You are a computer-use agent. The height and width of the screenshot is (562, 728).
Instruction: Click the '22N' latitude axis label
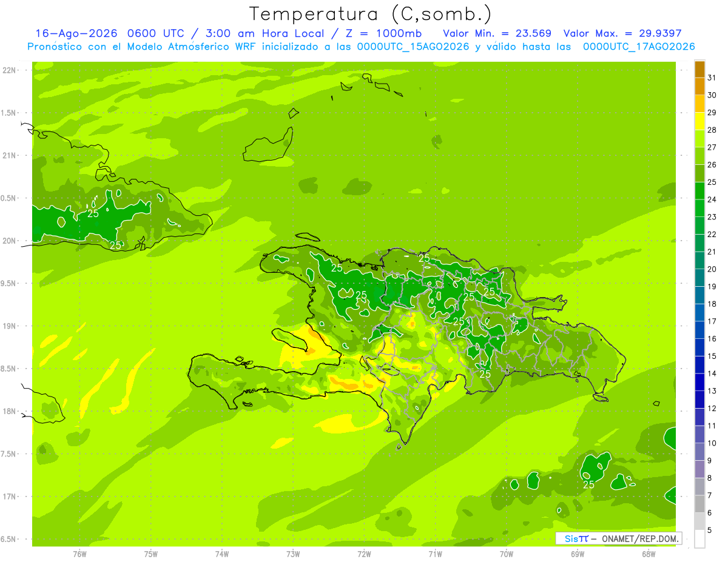[10, 70]
